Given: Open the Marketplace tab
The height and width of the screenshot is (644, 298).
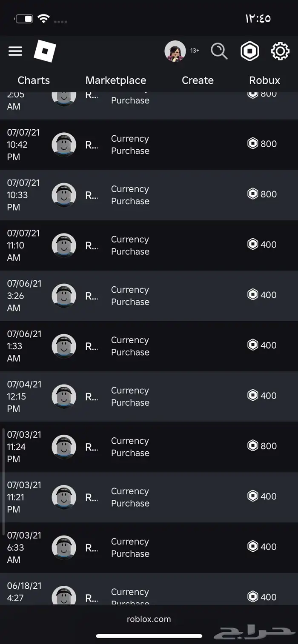Looking at the screenshot, I should coord(116,80).
